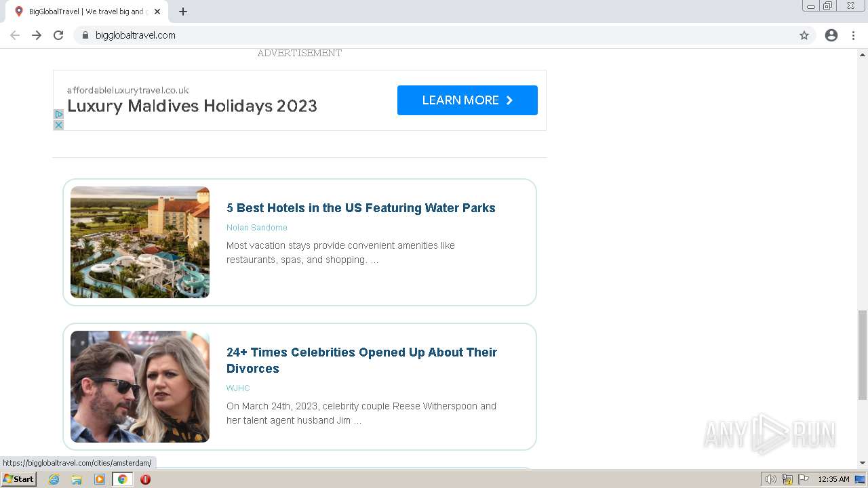The height and width of the screenshot is (488, 868).
Task: Open the 5 Best Hotels Featuring Water Parks article
Action: click(x=361, y=208)
